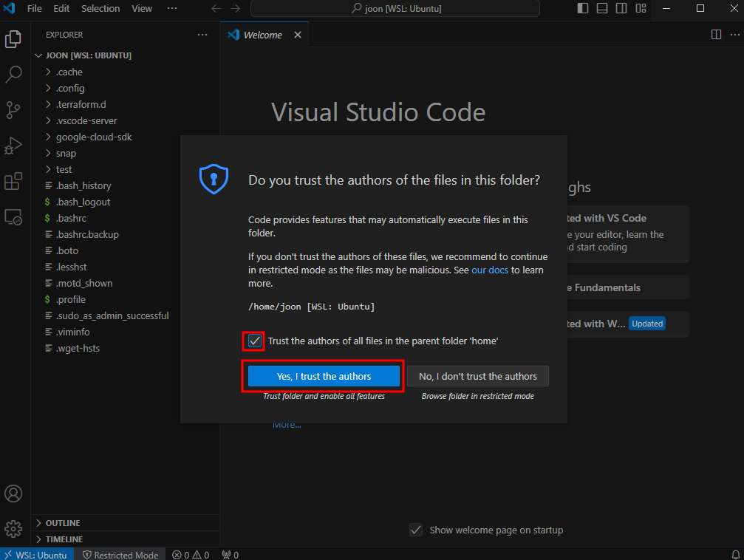Viewport: 744px width, 560px height.
Task: Open the Fundamentals walkthrough card
Action: coord(628,287)
